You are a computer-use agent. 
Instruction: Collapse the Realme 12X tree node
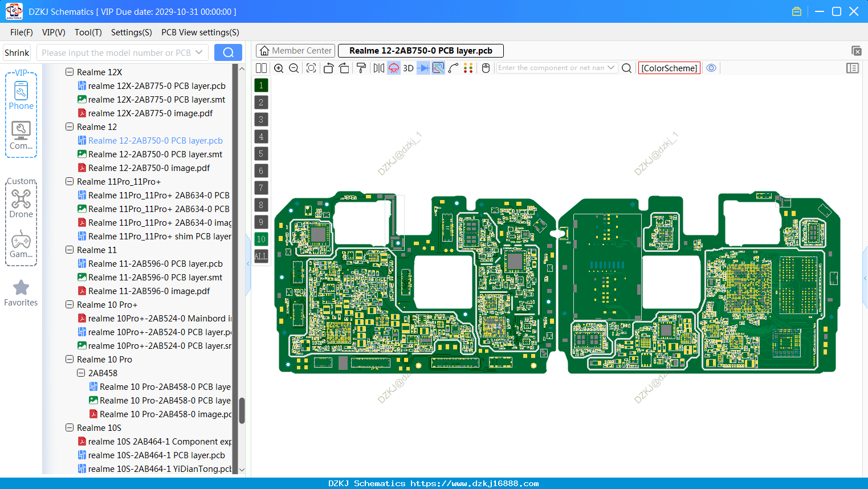(x=70, y=72)
